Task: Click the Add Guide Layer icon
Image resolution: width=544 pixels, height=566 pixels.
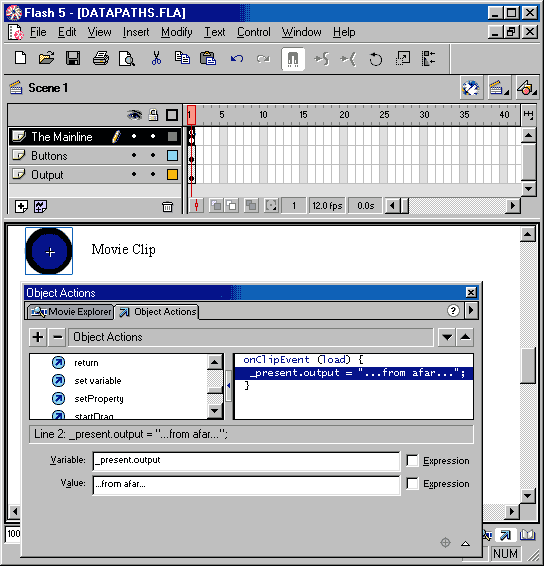Action: 40,206
